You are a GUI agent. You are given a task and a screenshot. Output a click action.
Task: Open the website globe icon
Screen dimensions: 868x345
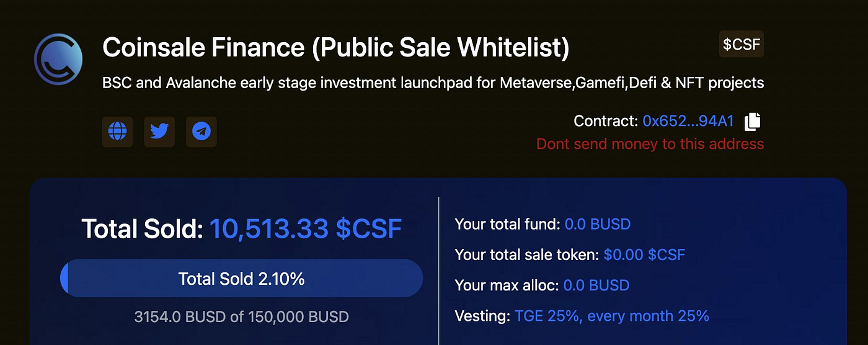point(117,132)
